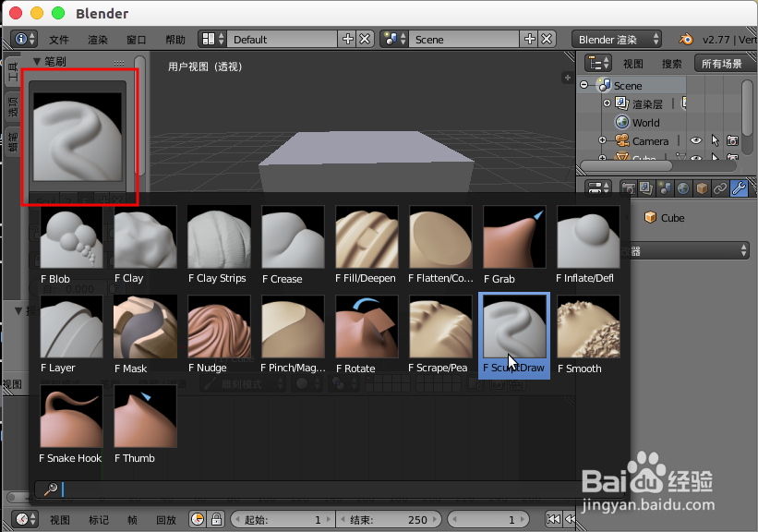Select the F Snake Hook brush
This screenshot has height=532, width=758.
point(71,425)
